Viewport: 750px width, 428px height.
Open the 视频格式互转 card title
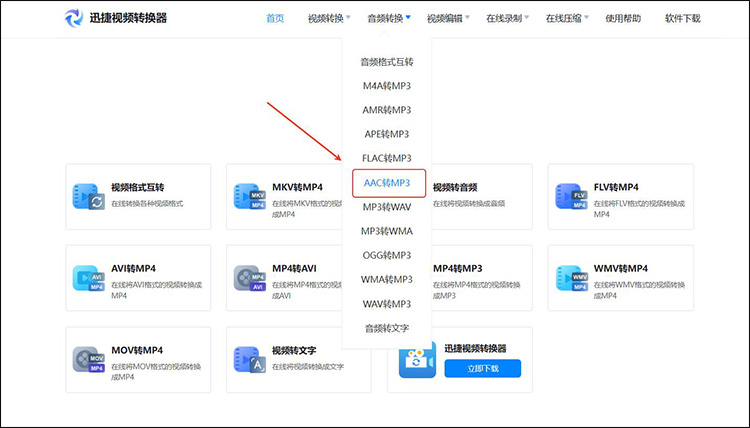[138, 187]
